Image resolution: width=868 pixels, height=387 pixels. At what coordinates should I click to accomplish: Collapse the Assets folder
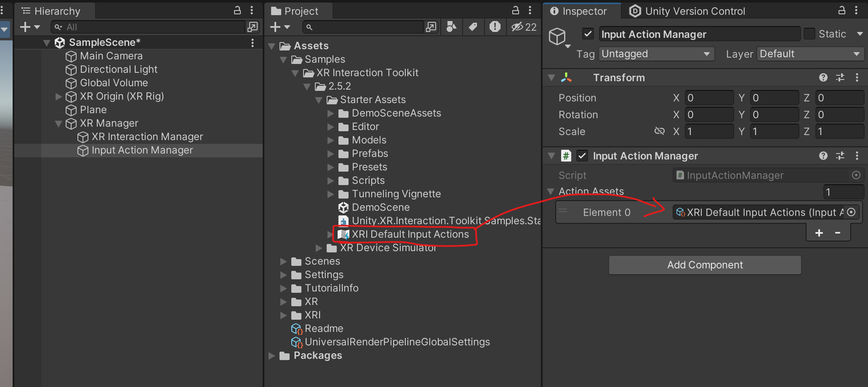272,46
